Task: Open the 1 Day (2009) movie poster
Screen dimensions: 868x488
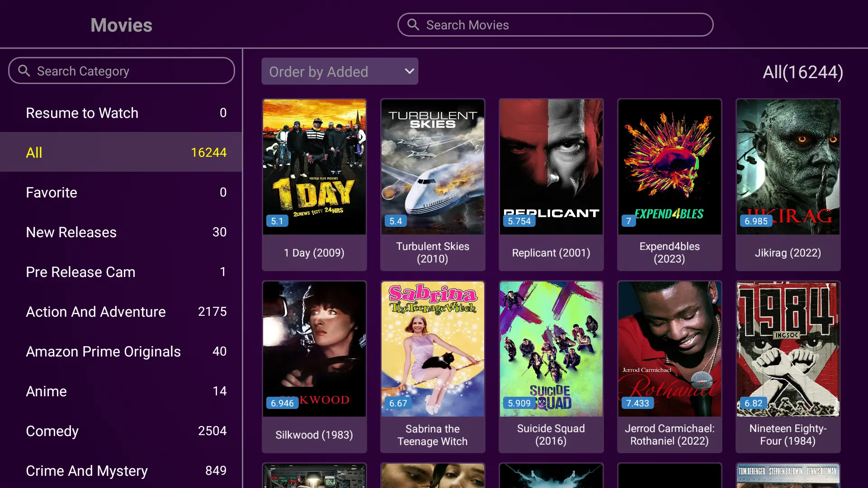Action: click(314, 166)
